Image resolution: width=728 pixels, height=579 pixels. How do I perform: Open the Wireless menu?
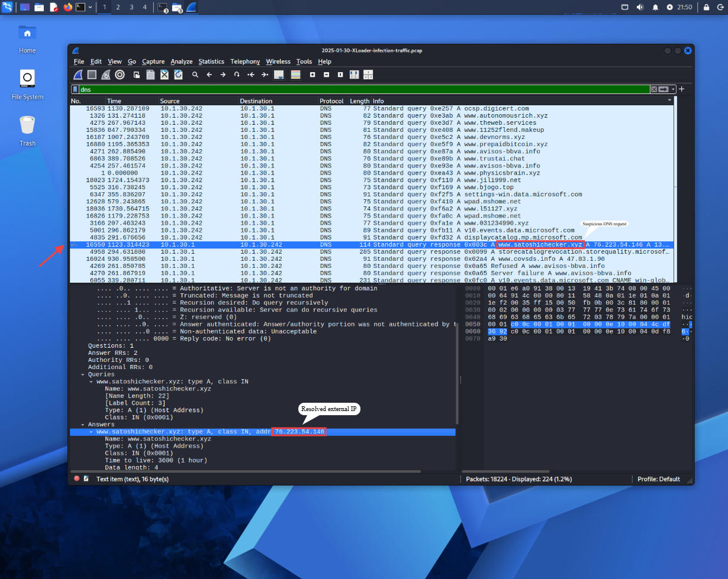pyautogui.click(x=278, y=62)
